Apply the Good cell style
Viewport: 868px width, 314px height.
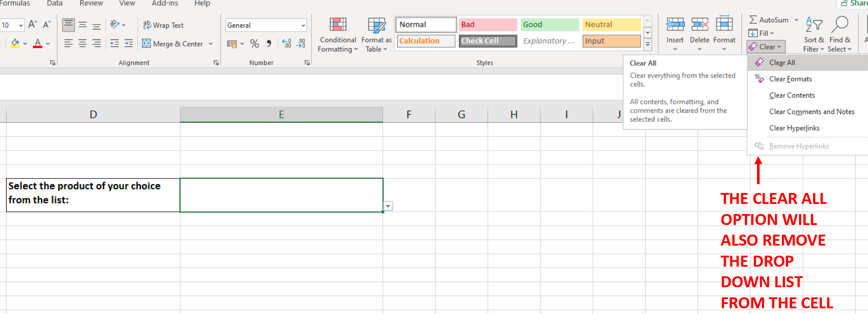(x=550, y=25)
